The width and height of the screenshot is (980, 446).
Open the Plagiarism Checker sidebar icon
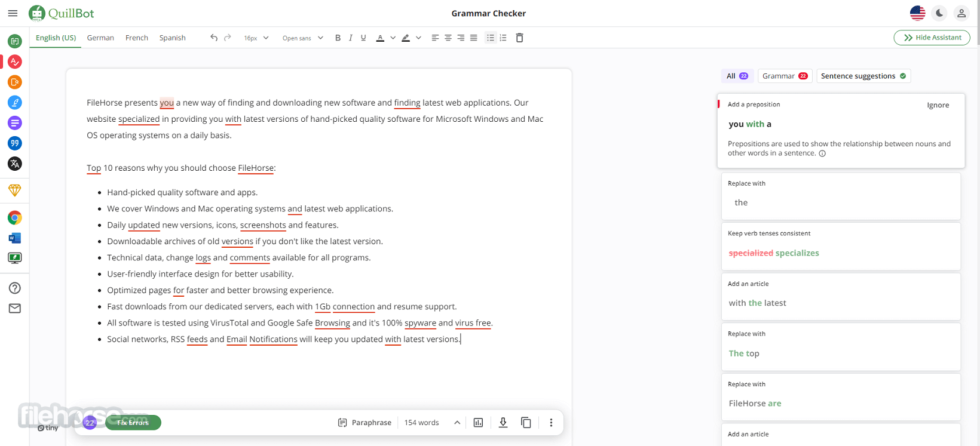15,82
